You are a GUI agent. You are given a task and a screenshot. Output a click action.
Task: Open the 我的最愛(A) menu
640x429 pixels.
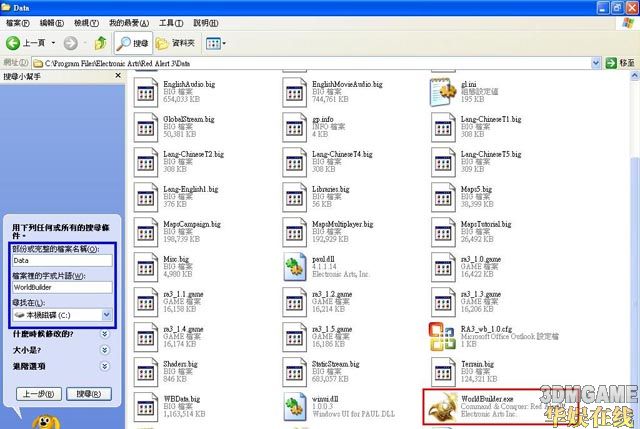coord(129,23)
